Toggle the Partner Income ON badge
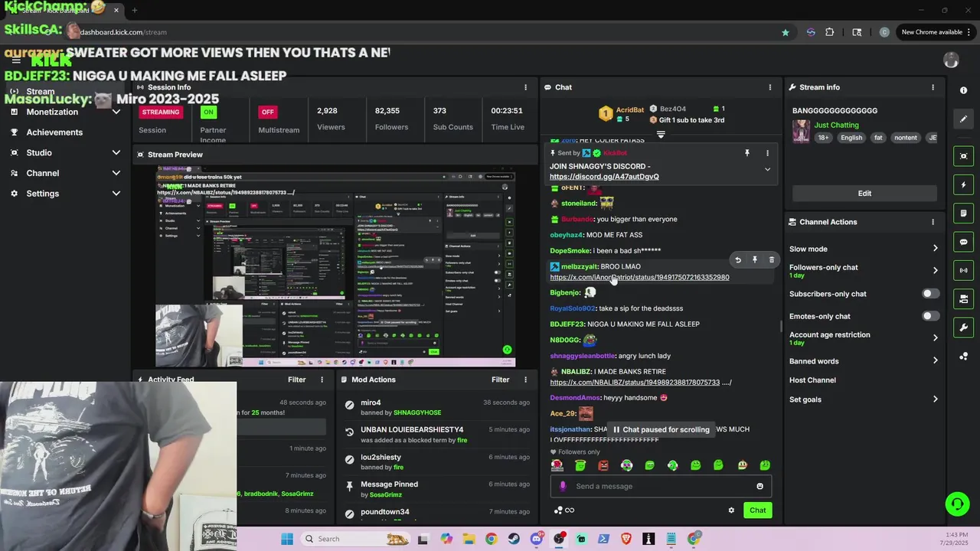 [x=208, y=112]
